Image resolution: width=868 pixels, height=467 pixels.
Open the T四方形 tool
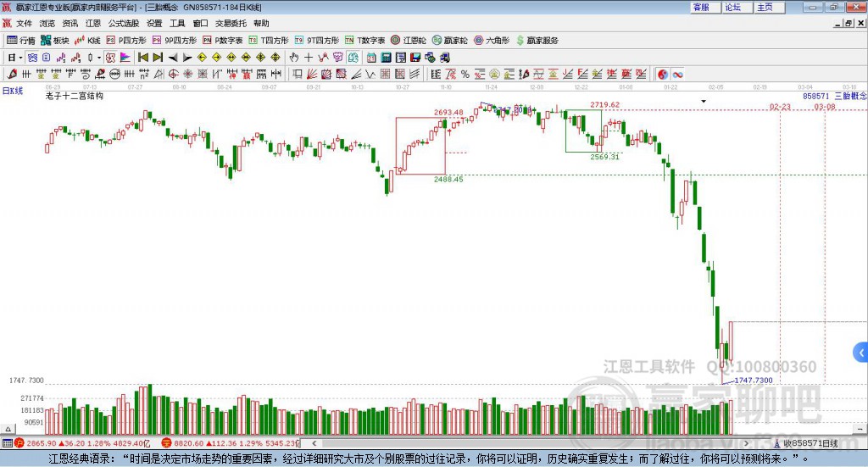(x=269, y=41)
